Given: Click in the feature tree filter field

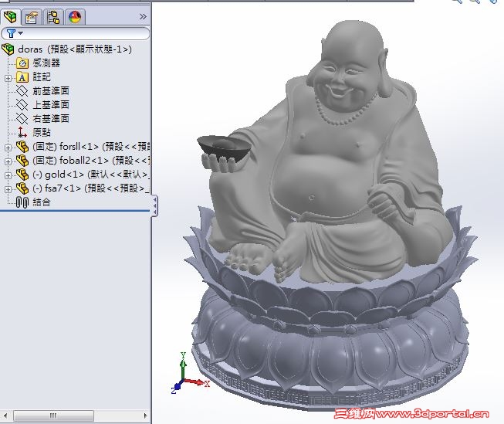Looking at the screenshot, I should 75,33.
